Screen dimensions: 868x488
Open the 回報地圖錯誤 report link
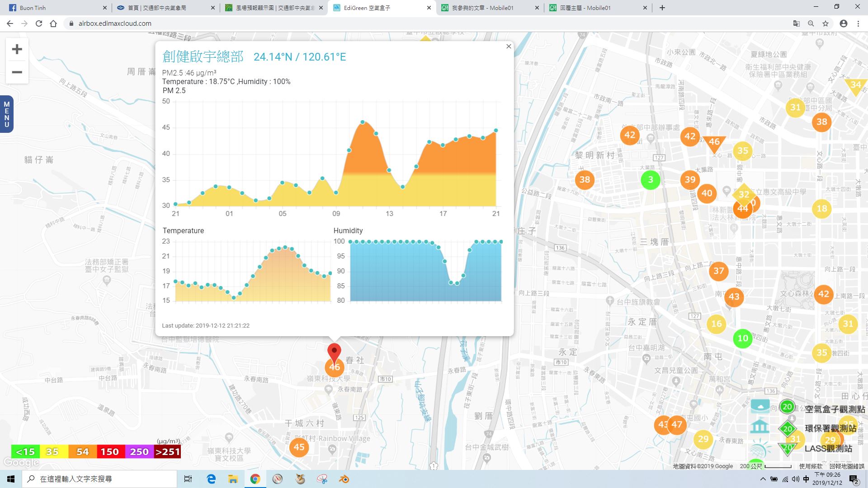[x=847, y=466]
